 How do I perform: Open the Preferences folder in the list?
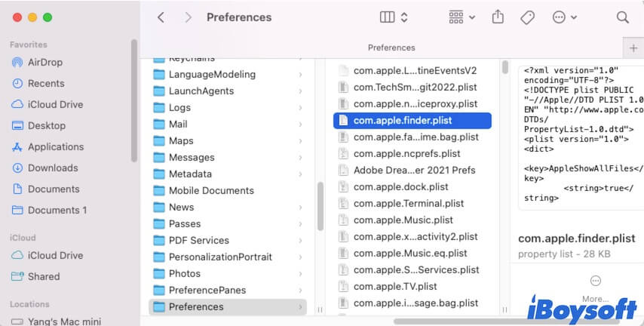[x=196, y=306]
